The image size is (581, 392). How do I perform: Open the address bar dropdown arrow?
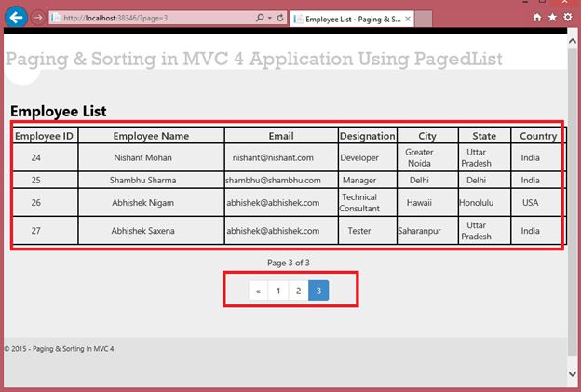(270, 18)
